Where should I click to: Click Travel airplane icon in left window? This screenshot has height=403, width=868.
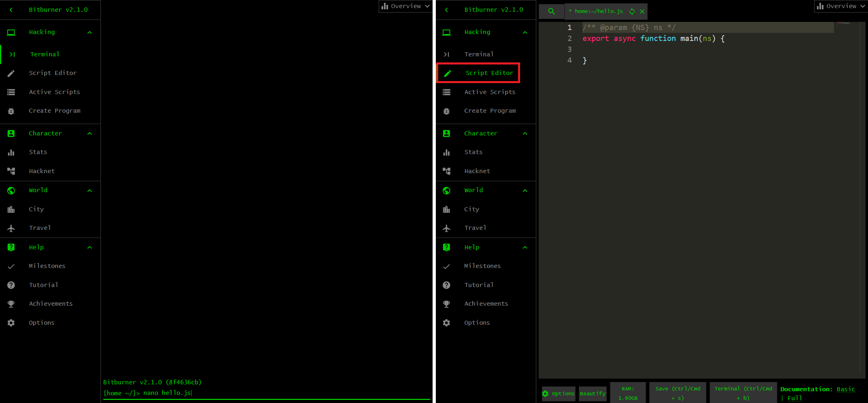11,228
